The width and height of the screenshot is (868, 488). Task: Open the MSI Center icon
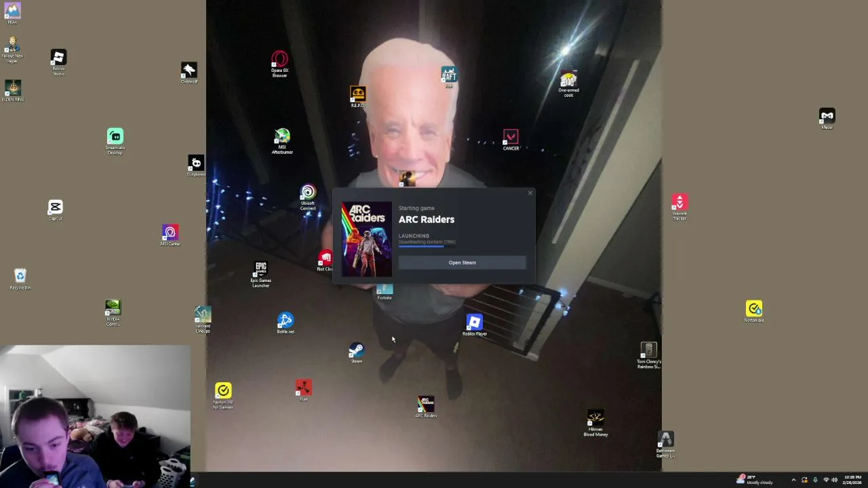170,235
